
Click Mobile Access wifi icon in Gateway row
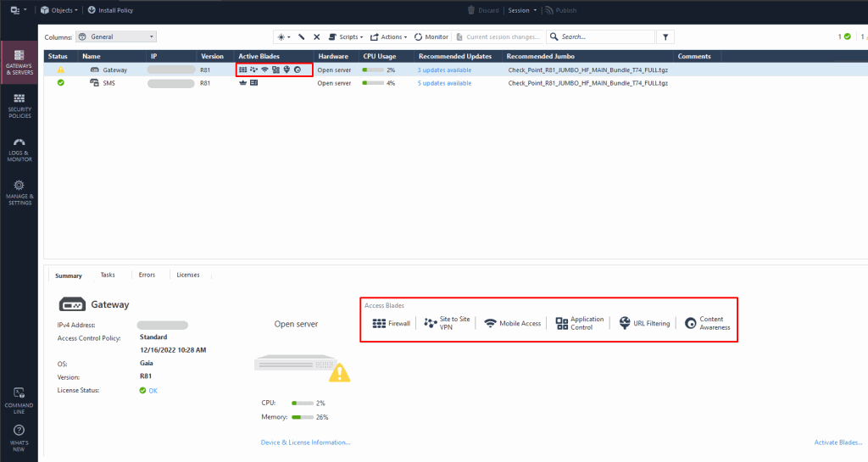click(x=264, y=70)
